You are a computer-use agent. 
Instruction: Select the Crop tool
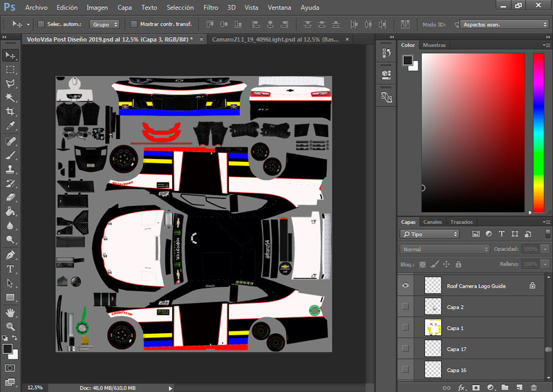[x=10, y=111]
